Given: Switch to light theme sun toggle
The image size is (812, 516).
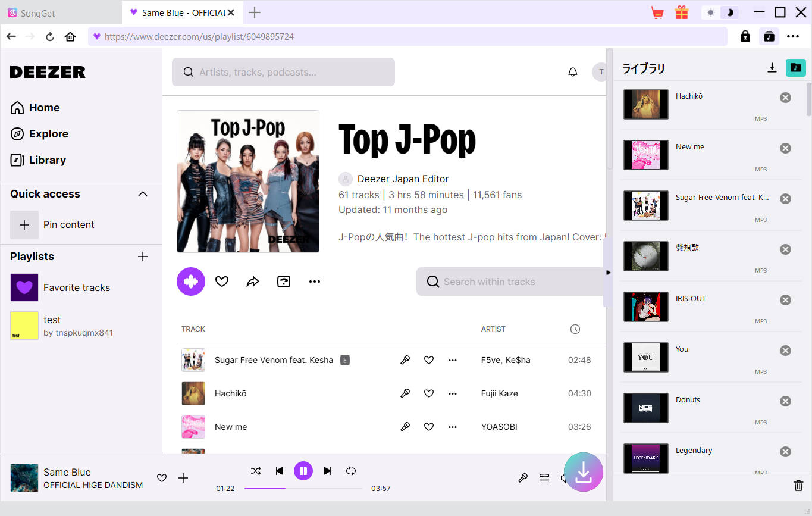Looking at the screenshot, I should pos(711,12).
